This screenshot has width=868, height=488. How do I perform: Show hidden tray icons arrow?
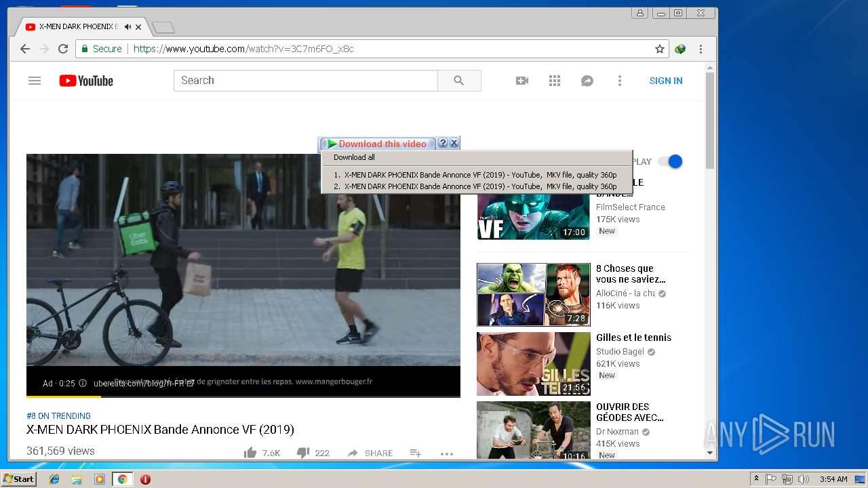[756, 479]
